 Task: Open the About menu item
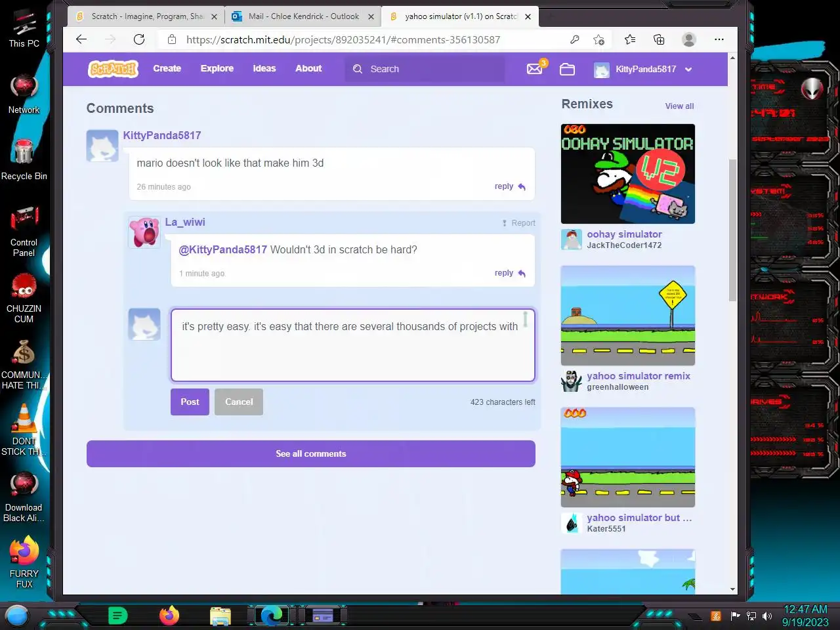(x=308, y=68)
